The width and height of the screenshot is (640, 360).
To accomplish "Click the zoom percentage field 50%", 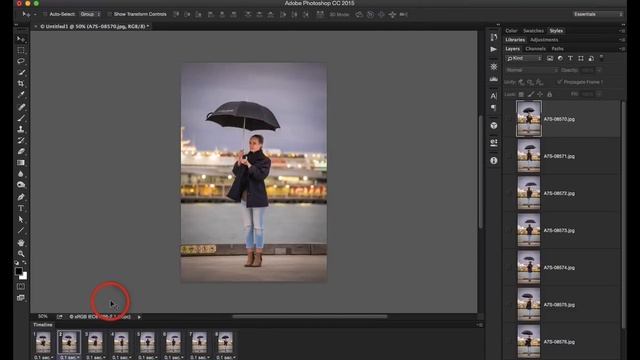I will point(43,317).
